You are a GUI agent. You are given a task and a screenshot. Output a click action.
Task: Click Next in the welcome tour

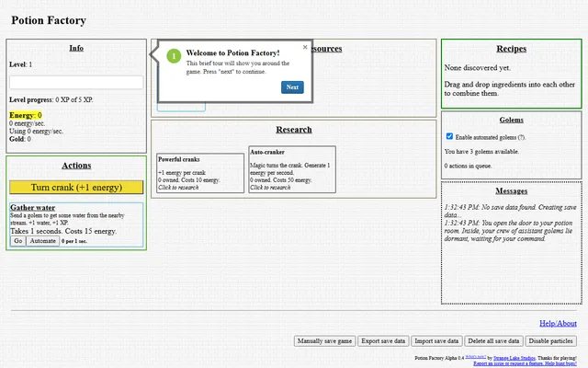pos(292,87)
